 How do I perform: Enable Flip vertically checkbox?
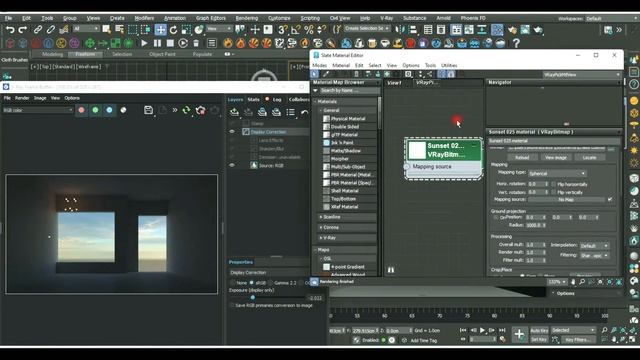pyautogui.click(x=553, y=192)
